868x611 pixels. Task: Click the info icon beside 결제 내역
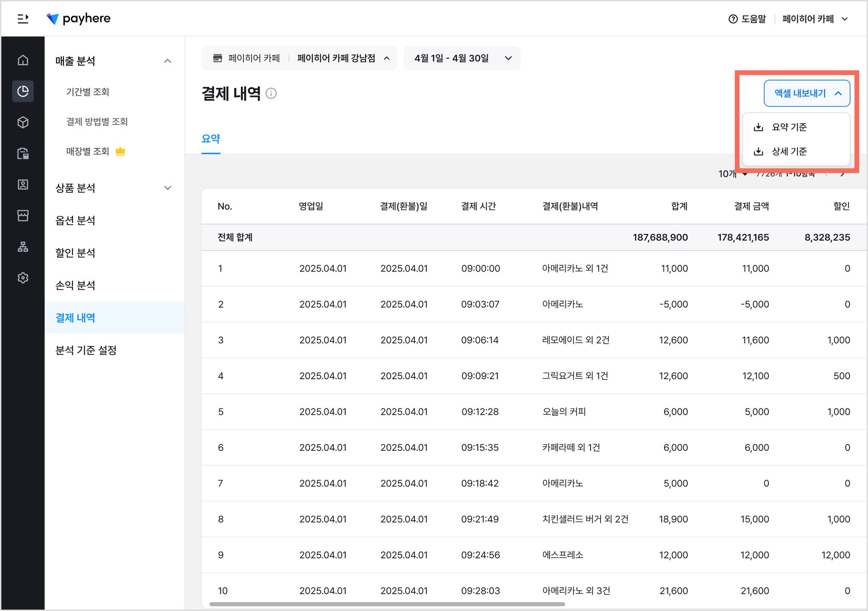(271, 93)
